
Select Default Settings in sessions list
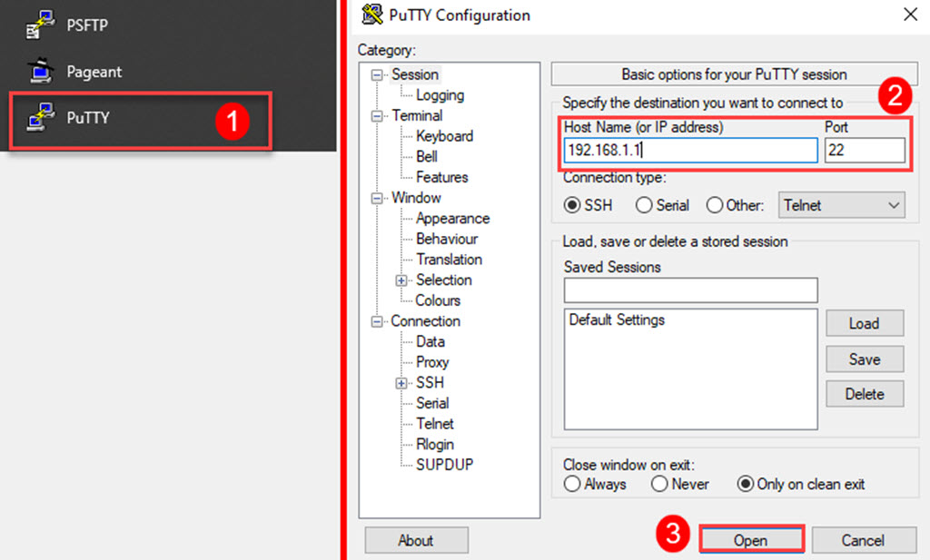[x=617, y=320]
